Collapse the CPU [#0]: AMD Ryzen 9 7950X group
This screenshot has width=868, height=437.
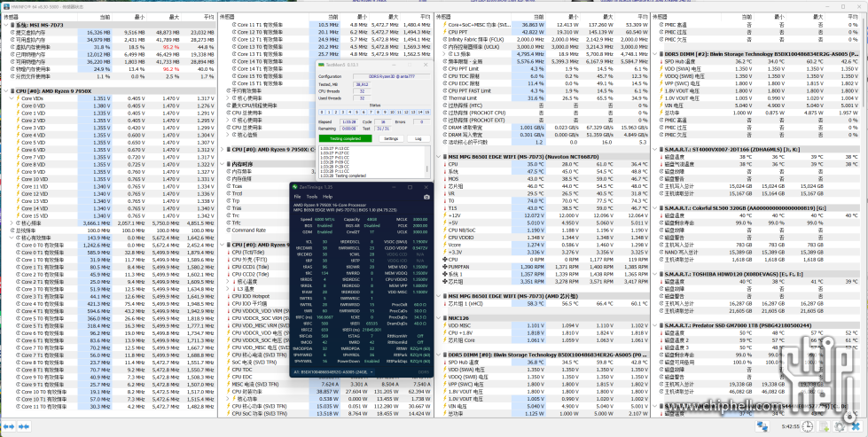[x=5, y=90]
